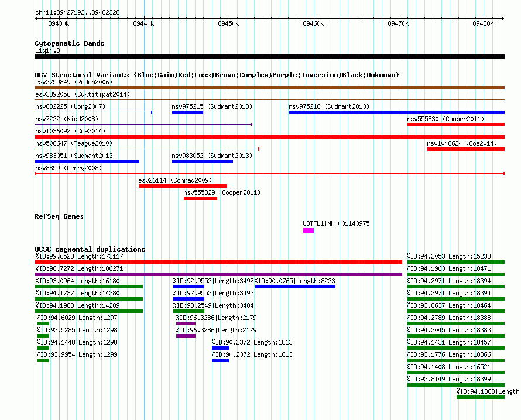Click the 89430k ruler tick label
Screen dimensions: 521x420
(x=59, y=23)
